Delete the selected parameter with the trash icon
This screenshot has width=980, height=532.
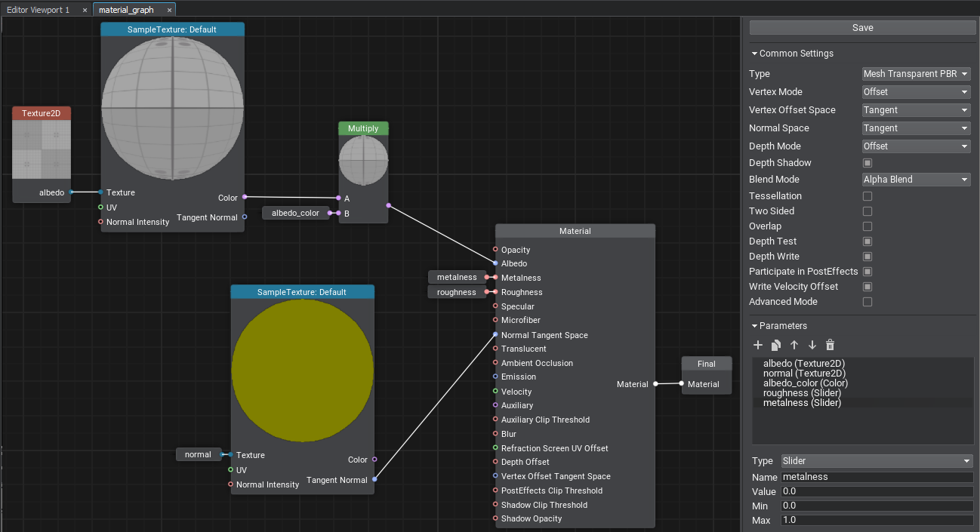point(831,345)
